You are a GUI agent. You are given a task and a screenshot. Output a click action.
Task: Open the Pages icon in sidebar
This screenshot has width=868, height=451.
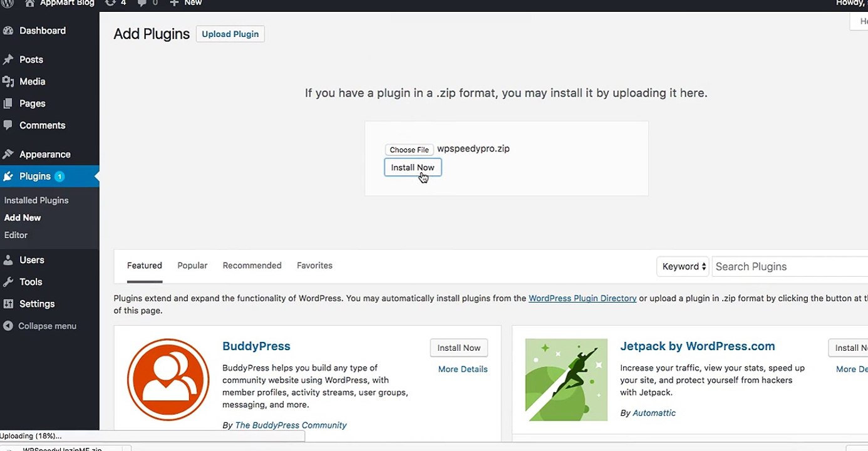click(x=8, y=103)
